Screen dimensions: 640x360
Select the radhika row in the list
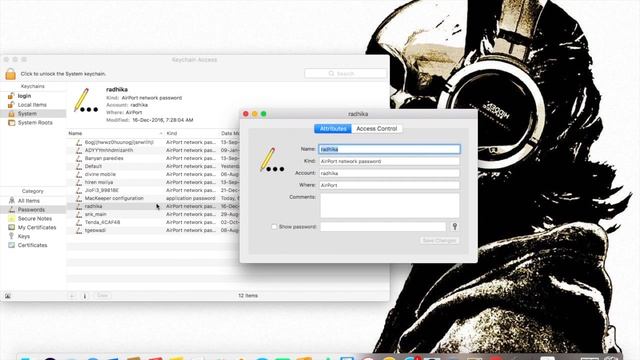tap(153, 206)
